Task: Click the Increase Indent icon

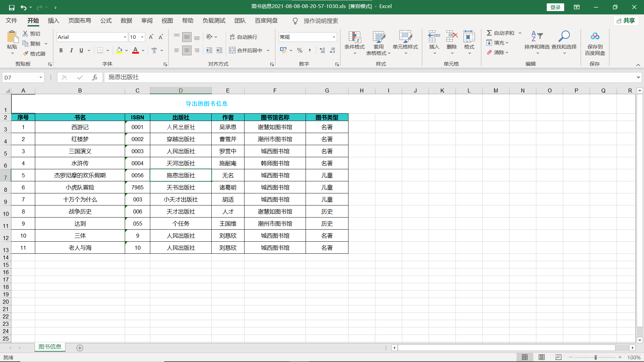Action: point(219,50)
